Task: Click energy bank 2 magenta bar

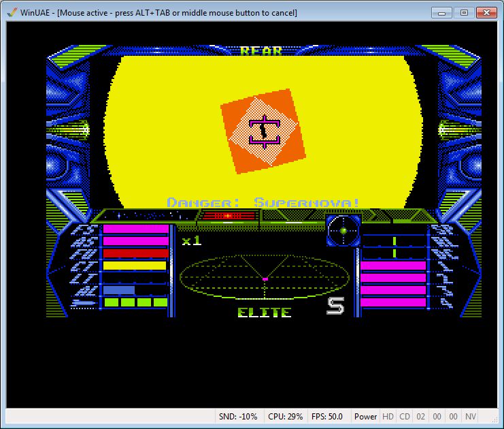Action: (393, 278)
